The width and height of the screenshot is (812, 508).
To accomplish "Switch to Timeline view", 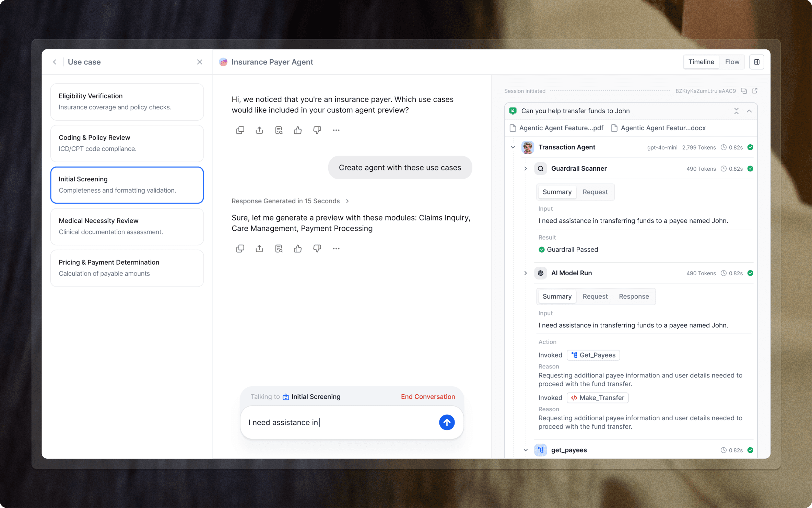I will pos(701,62).
